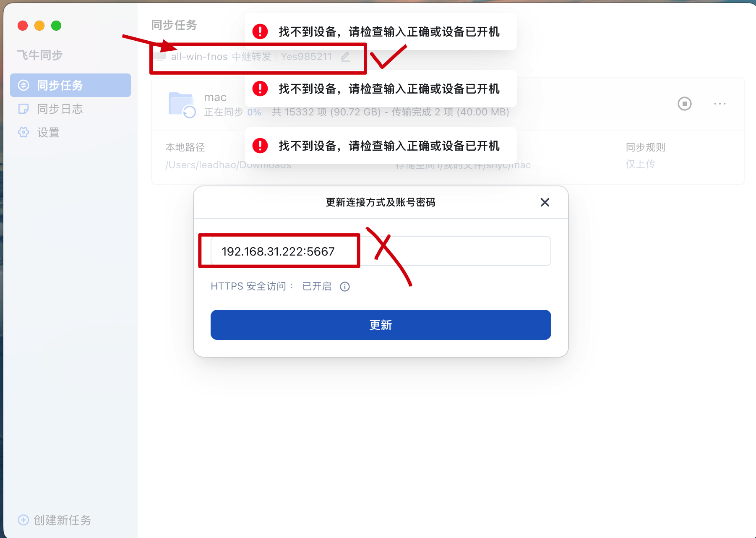Click the blue 更新 button

point(381,325)
